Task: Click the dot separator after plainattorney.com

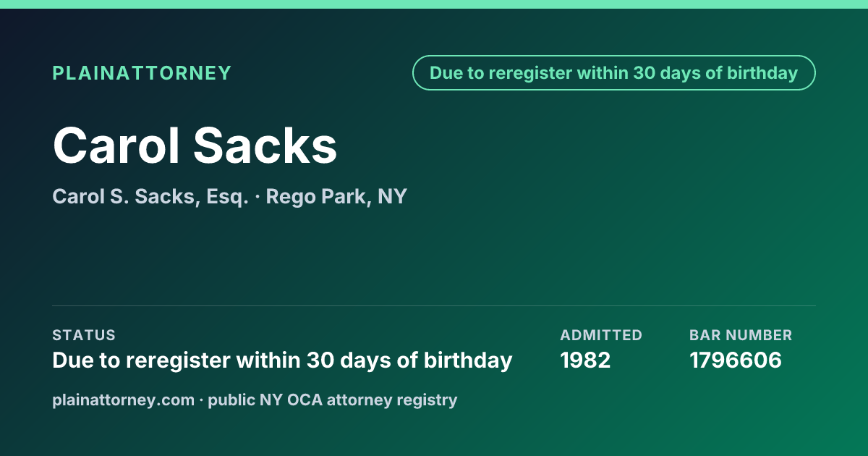Action: tap(201, 400)
